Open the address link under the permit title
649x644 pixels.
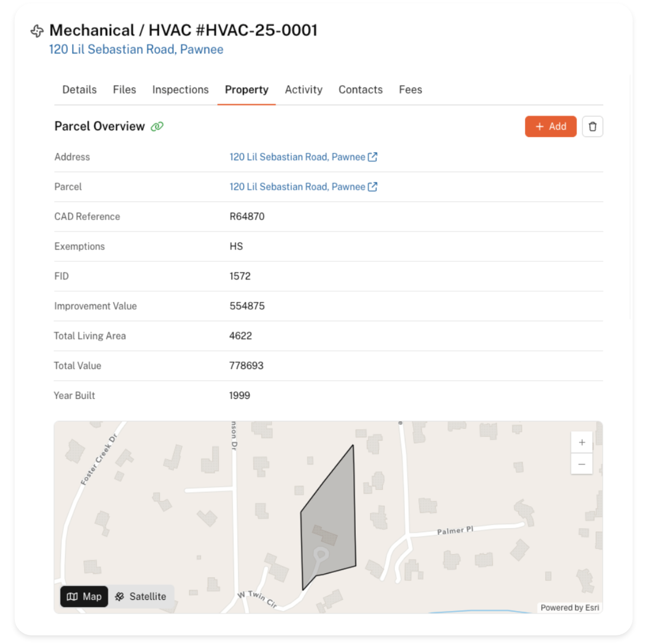136,50
